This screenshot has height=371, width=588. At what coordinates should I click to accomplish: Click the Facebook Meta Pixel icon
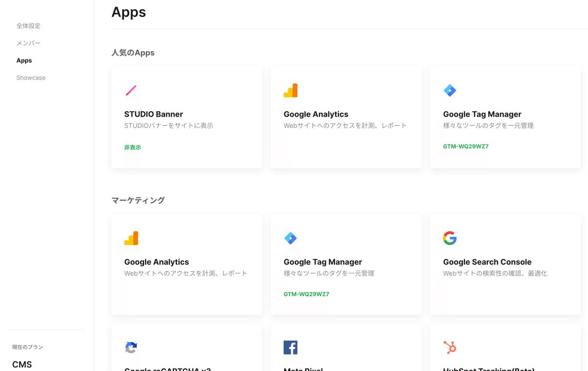(291, 347)
